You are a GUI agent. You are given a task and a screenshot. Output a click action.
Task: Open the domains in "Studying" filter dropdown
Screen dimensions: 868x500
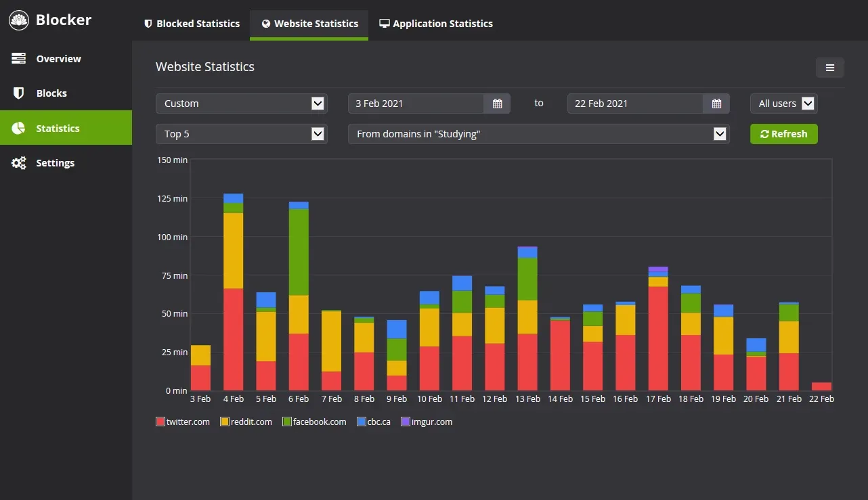pos(538,134)
